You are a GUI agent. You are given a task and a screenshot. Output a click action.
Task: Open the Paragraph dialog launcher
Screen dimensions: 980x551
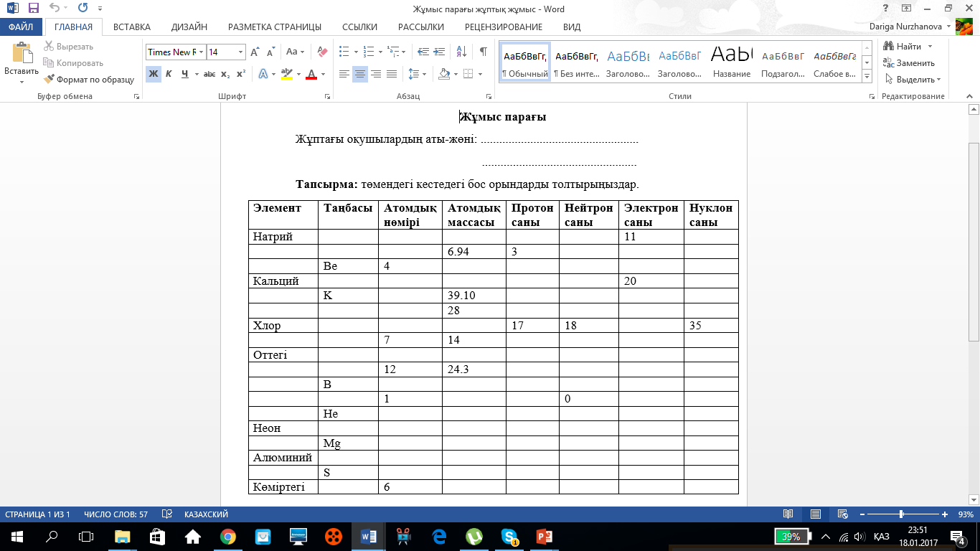[x=491, y=96]
